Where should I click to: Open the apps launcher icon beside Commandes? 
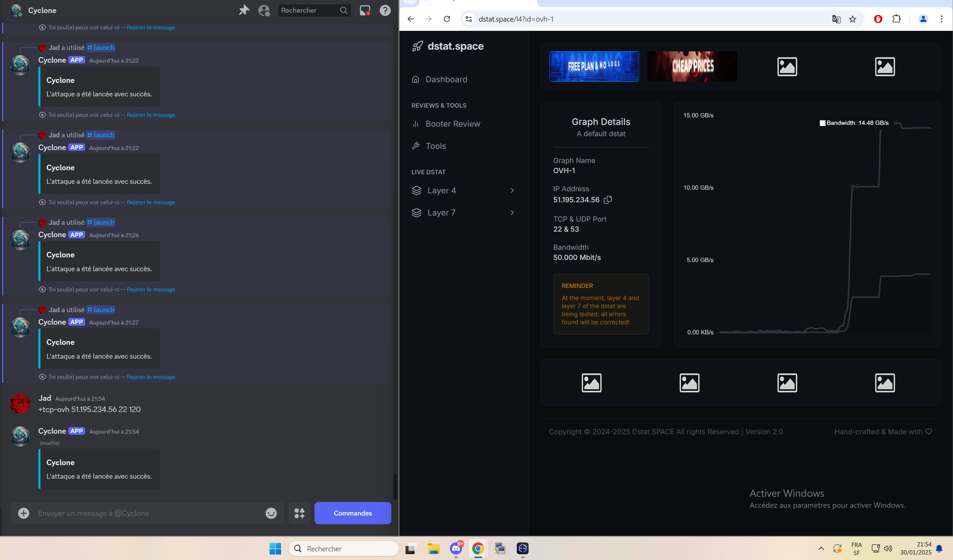click(299, 513)
